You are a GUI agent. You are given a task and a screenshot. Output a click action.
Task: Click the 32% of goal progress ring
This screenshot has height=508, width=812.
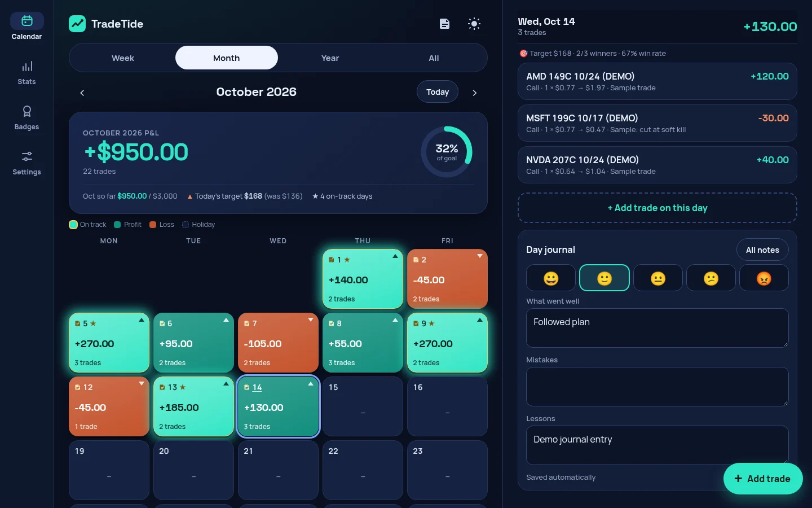coord(447,152)
